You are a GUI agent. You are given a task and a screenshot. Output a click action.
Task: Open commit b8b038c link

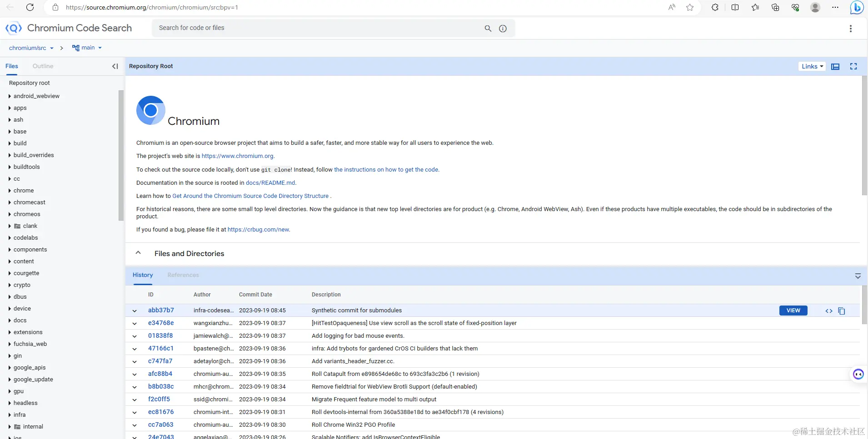[x=161, y=387]
